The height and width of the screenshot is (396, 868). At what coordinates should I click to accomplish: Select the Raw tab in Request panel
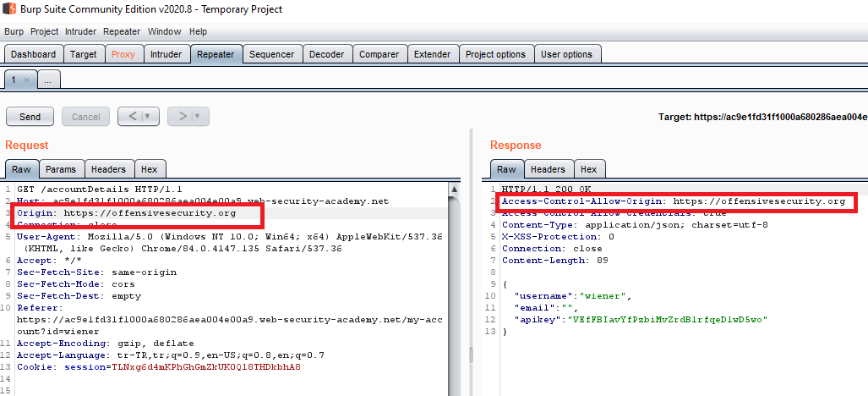tap(22, 169)
